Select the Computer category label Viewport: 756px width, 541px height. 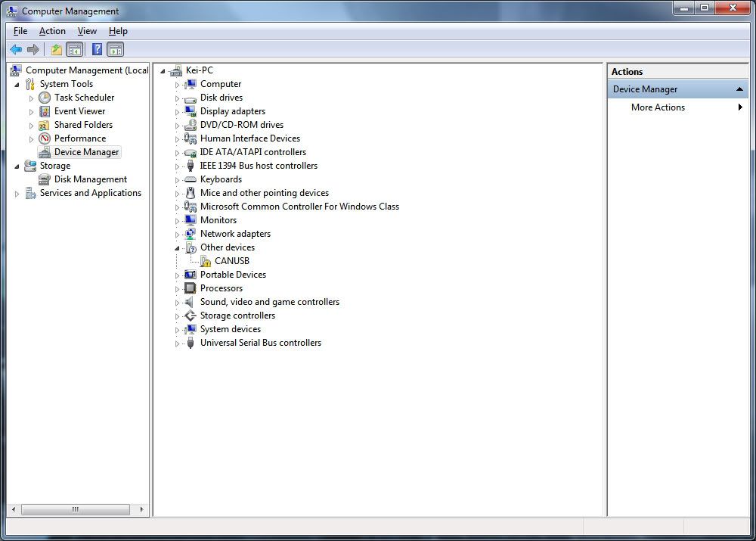coord(220,84)
